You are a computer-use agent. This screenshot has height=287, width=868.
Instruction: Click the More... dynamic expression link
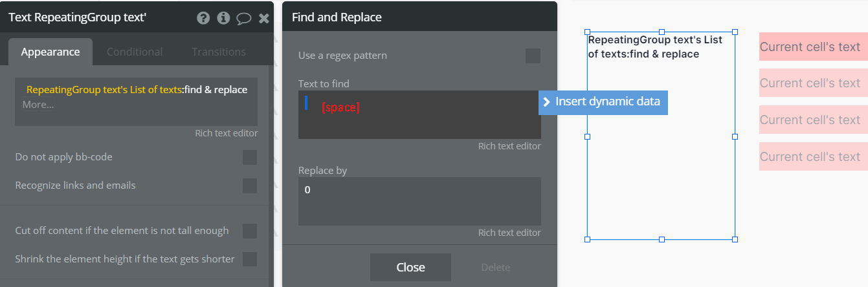click(x=38, y=104)
